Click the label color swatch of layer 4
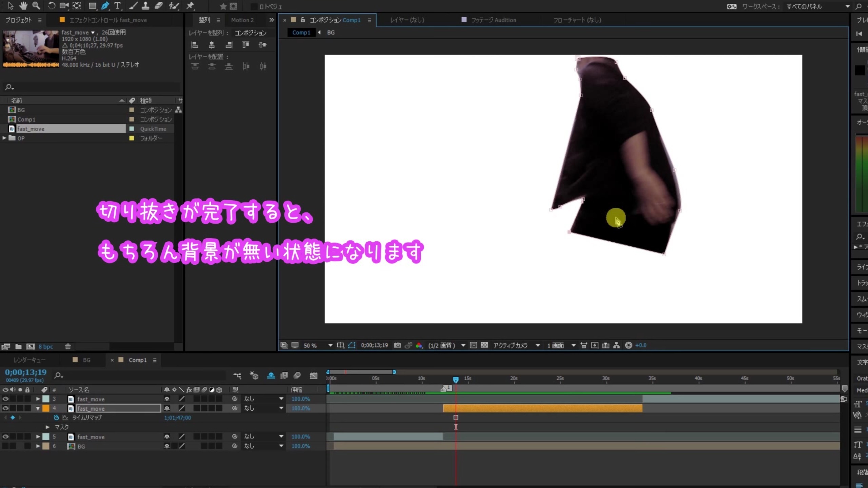Screen dimensions: 868x488 pyautogui.click(x=45, y=408)
